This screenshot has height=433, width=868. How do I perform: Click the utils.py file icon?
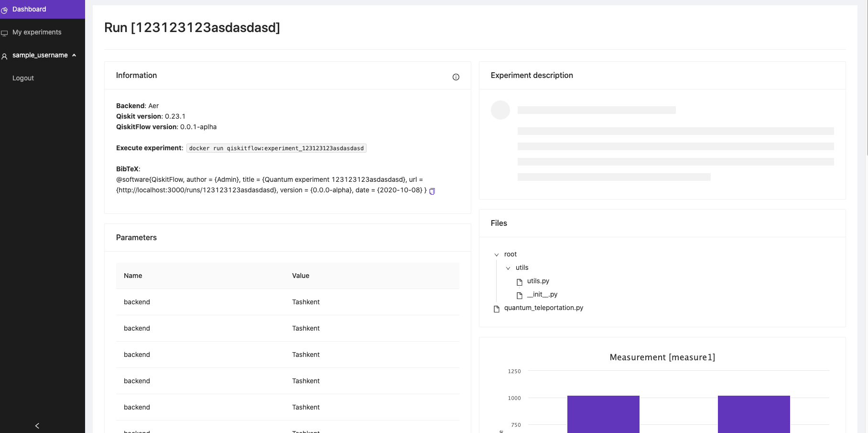520,282
